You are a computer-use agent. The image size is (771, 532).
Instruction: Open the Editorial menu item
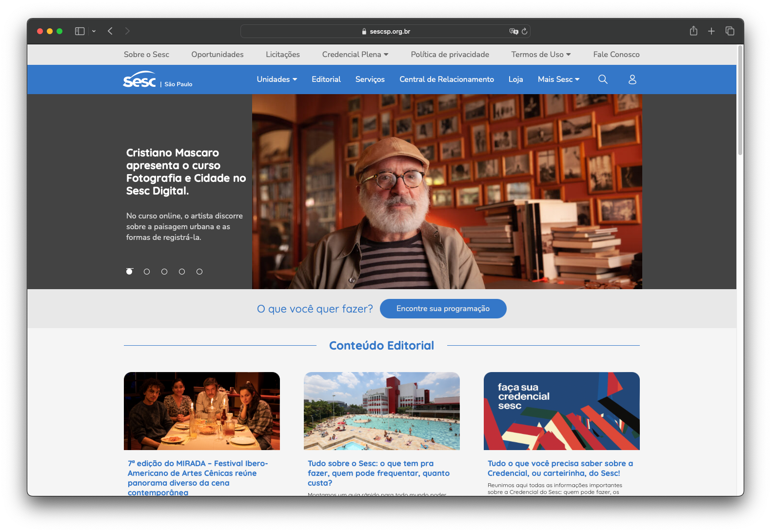coord(326,79)
